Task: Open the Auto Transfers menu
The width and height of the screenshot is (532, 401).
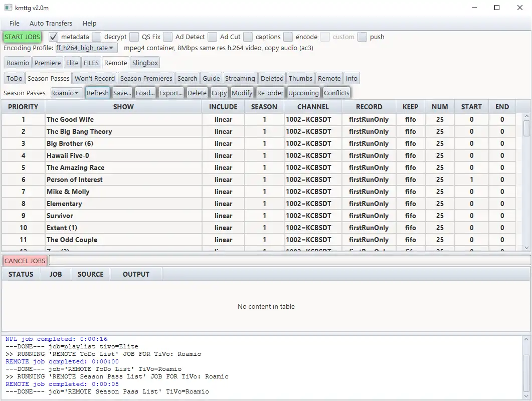Action: [51, 23]
